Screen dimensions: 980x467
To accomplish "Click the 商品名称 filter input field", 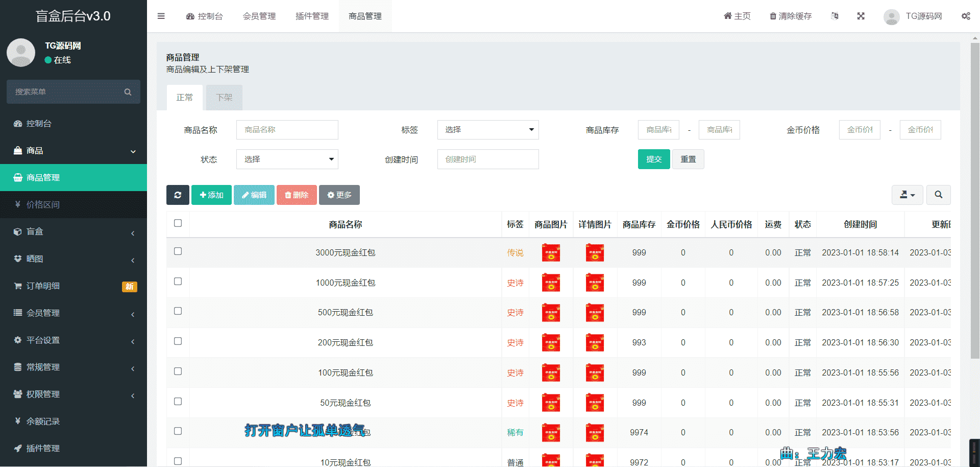I will click(287, 130).
